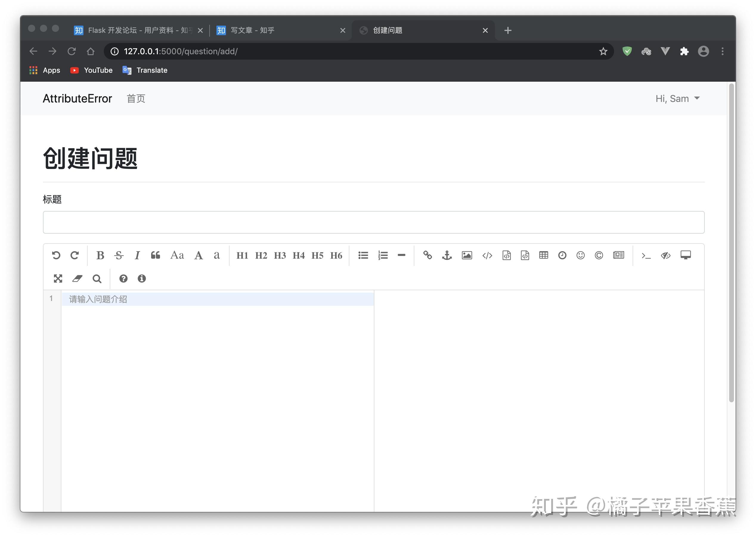Add a table with table icon

point(543,255)
